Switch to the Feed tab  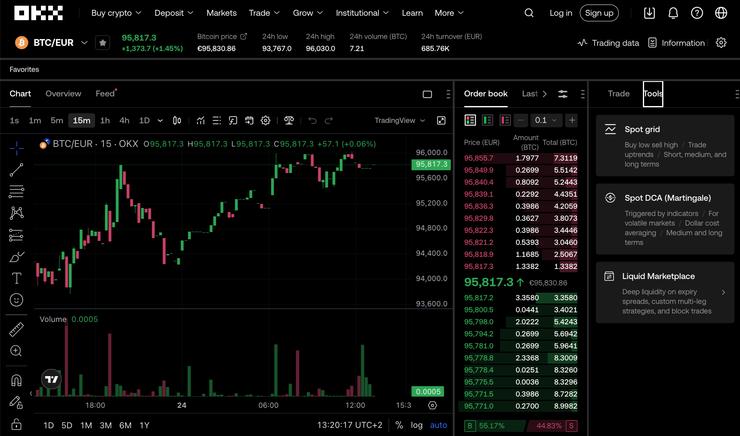[x=105, y=93]
